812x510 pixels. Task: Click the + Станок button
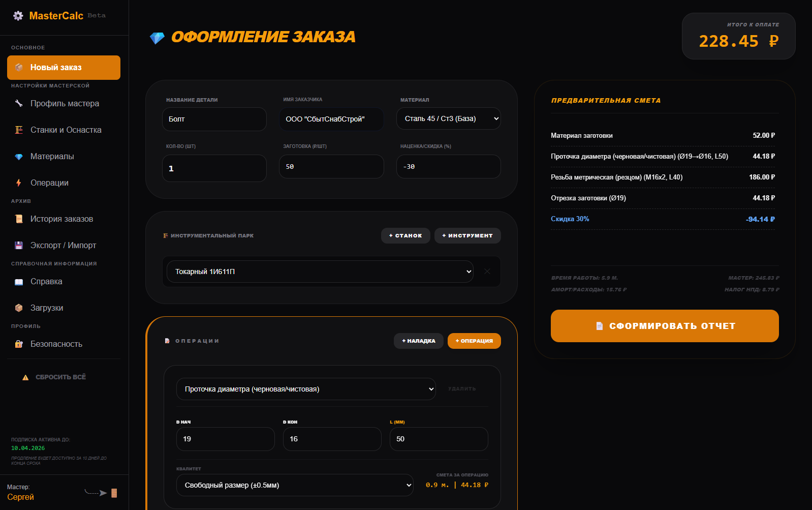(x=405, y=235)
